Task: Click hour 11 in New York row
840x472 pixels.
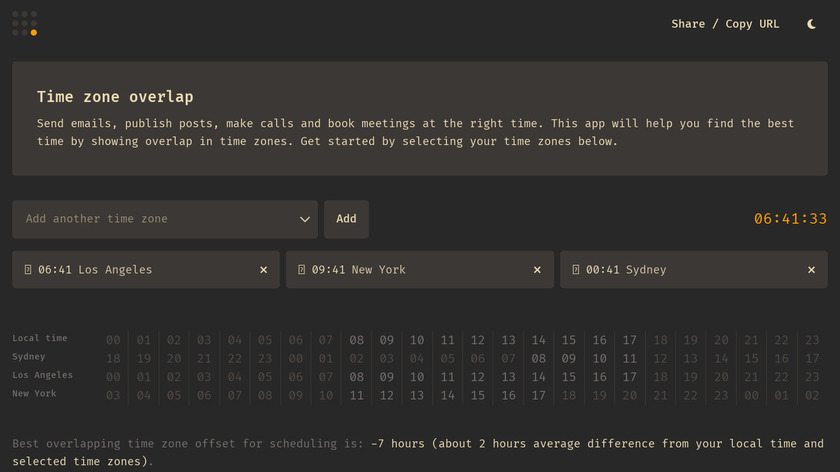Action: (357, 395)
